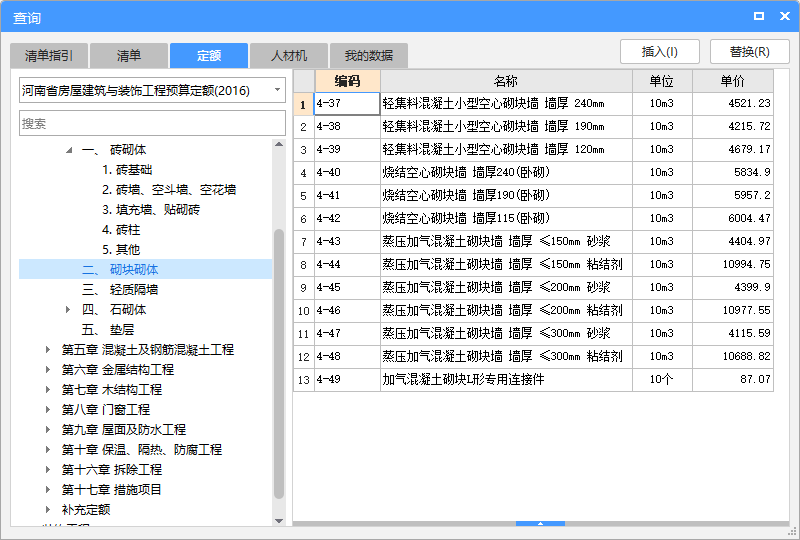Select 烧结空心砌块墙 墙厚240(卧砌) row
800x540 pixels.
[x=506, y=173]
